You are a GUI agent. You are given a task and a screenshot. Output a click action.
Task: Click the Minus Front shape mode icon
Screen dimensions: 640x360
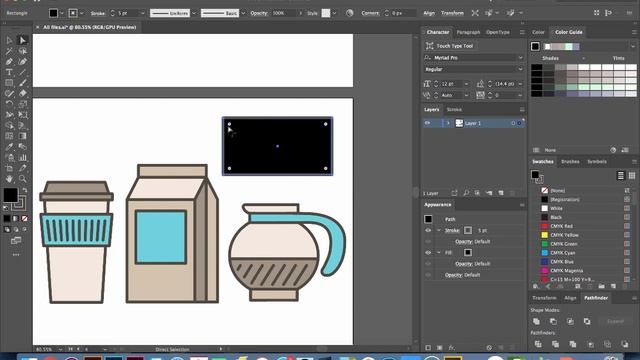point(553,321)
